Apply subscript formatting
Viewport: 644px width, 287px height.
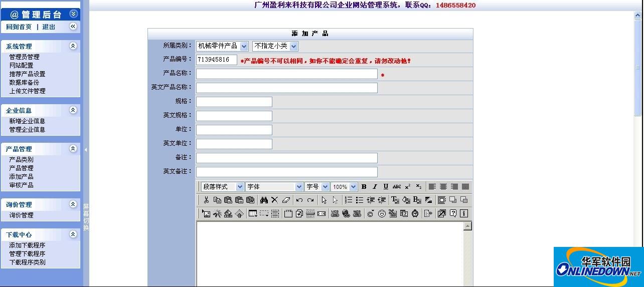pos(419,187)
